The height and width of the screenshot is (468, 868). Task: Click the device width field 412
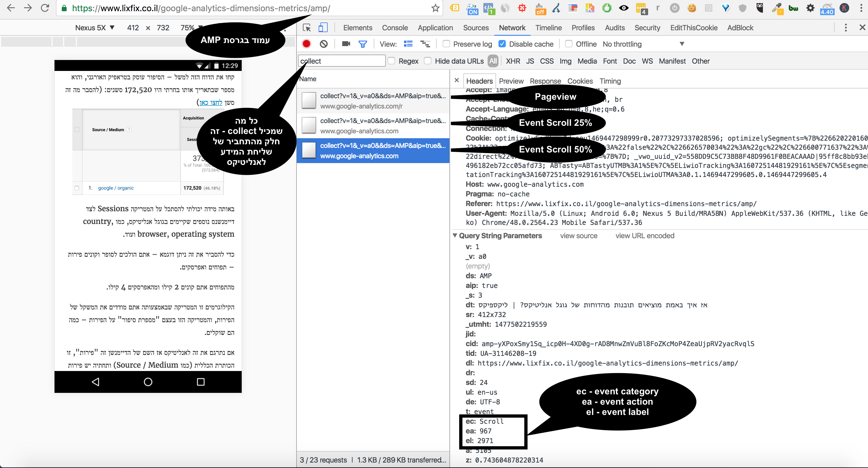133,28
